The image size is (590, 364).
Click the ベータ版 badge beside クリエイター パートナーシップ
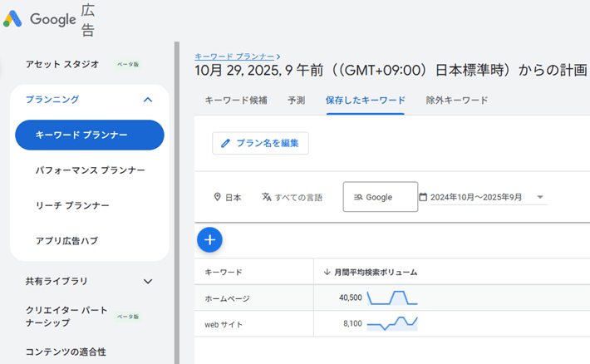pyautogui.click(x=128, y=317)
